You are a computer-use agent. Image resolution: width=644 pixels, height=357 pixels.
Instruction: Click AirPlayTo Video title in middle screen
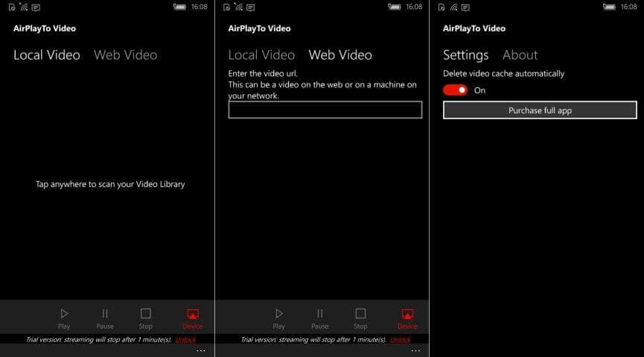click(x=260, y=28)
